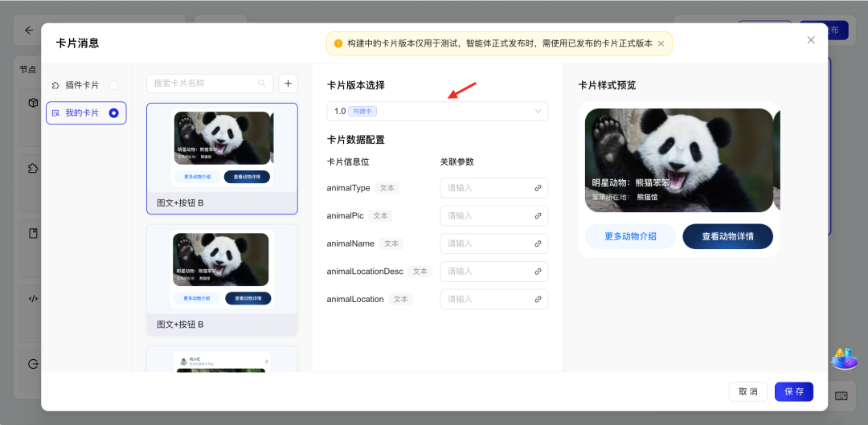Viewport: 868px width, 425px height.
Task: Click the document node icon in the left sidebar
Action: [33, 234]
